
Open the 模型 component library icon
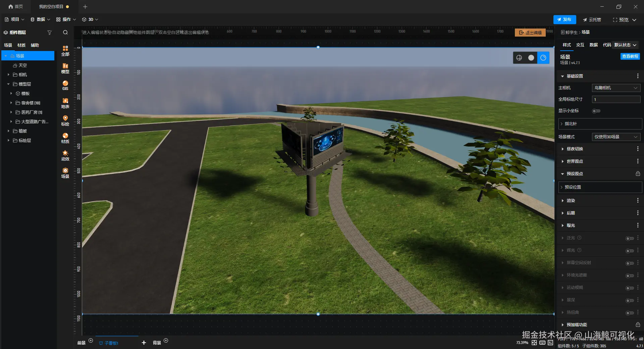65,68
